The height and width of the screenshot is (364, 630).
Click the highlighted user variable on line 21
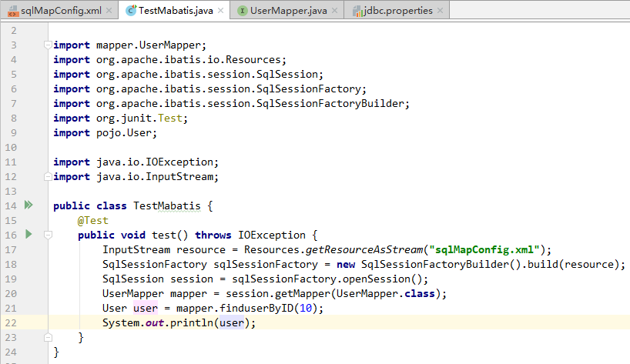[146, 309]
